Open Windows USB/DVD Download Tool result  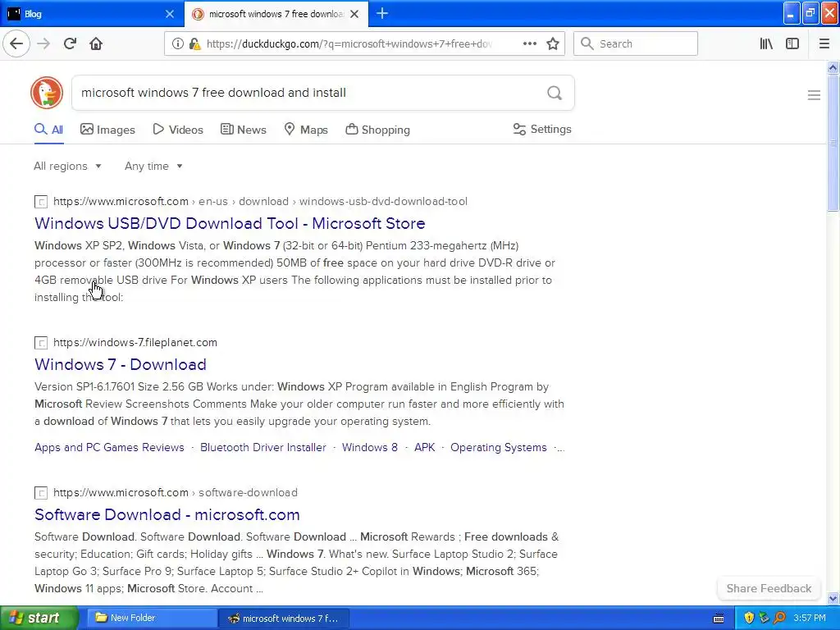pyautogui.click(x=230, y=223)
